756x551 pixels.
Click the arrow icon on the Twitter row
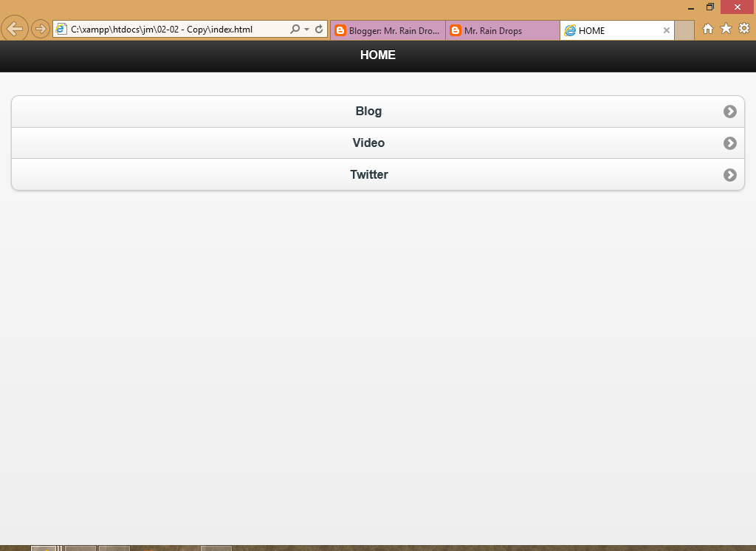pos(730,174)
